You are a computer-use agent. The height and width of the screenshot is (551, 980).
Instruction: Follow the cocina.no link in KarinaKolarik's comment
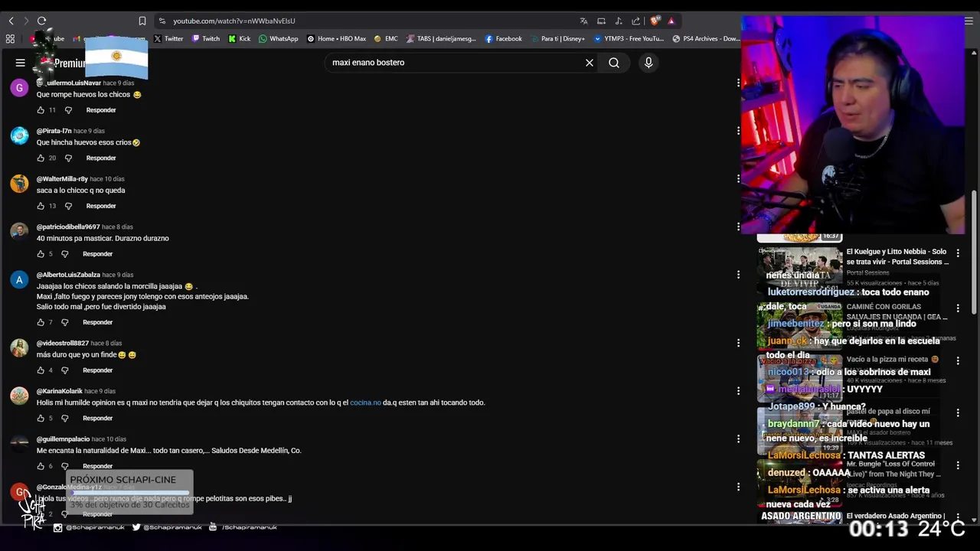[365, 403]
